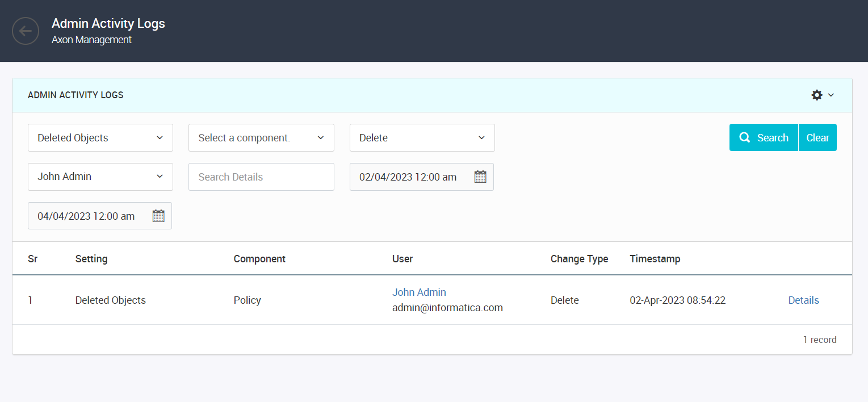Click the Sr column header
This screenshot has width=868, height=402.
click(x=32, y=258)
